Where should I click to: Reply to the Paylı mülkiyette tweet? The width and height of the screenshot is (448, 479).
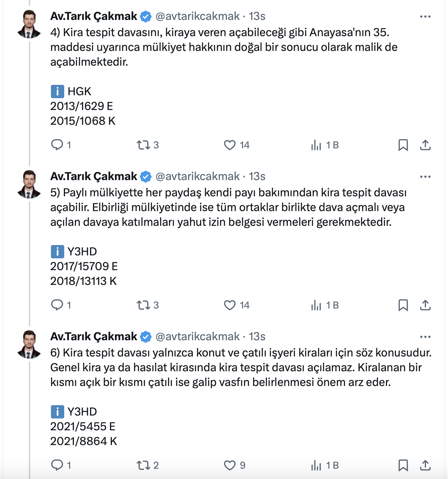tap(57, 305)
